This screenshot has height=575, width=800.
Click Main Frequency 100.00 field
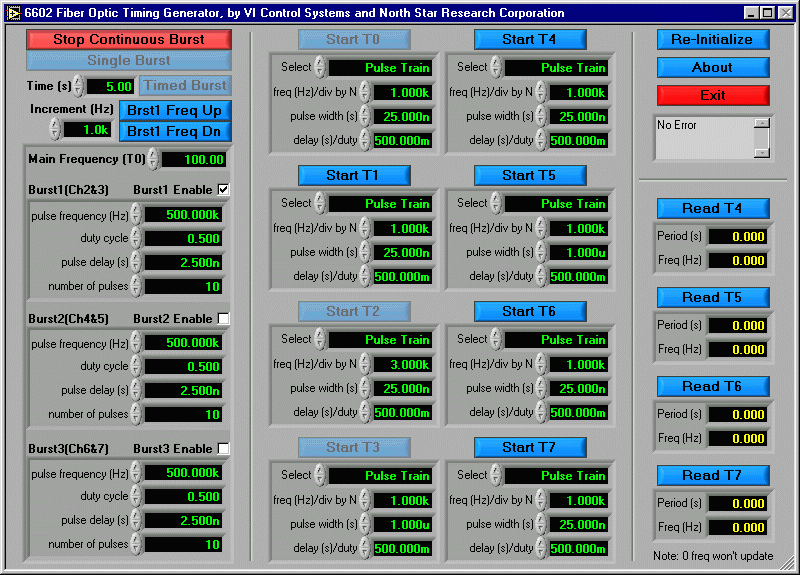[193, 159]
